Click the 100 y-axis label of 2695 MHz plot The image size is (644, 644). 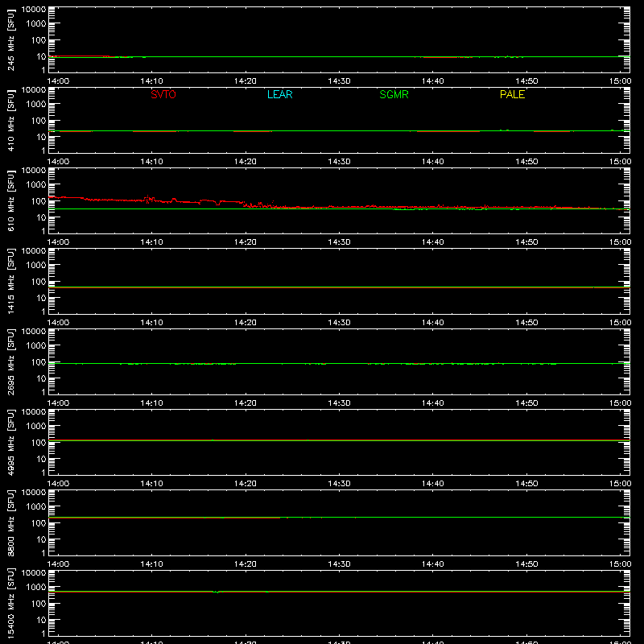[x=39, y=362]
